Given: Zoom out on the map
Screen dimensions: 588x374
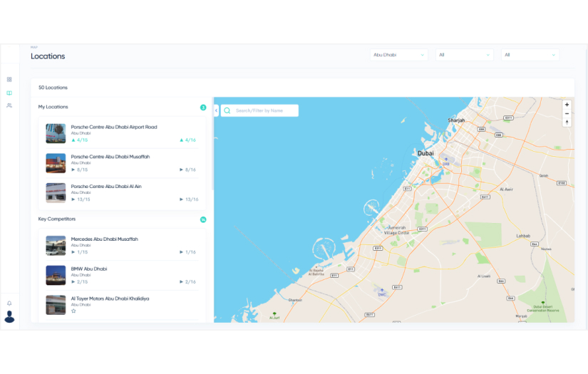Looking at the screenshot, I should 567,113.
